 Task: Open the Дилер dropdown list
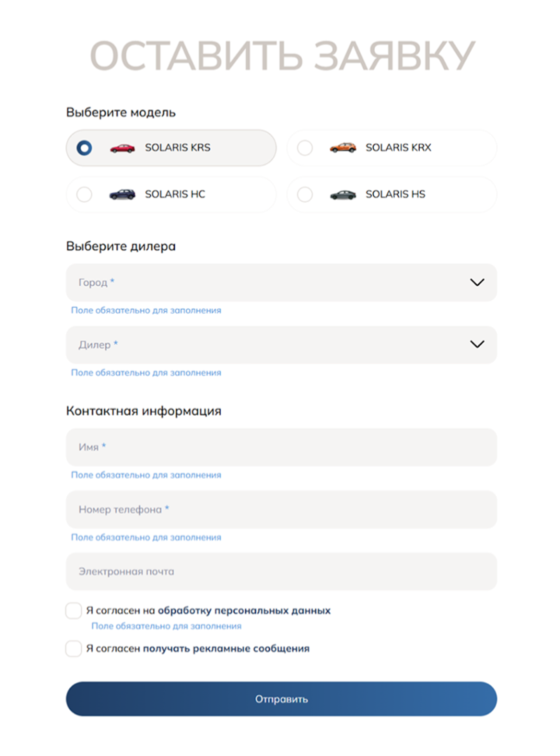pyautogui.click(x=282, y=345)
